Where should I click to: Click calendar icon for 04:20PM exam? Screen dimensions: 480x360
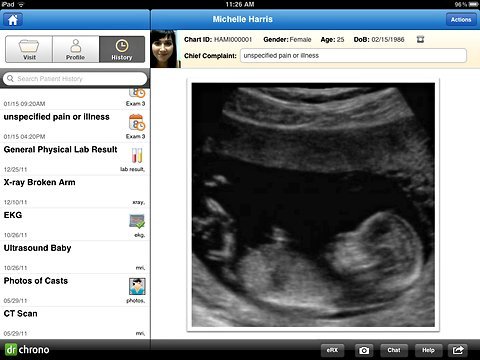137,122
